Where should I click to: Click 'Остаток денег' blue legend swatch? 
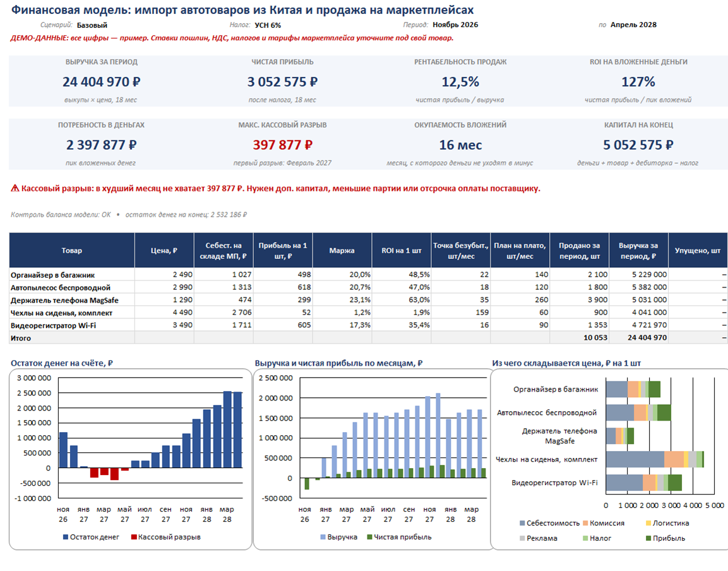click(66, 537)
